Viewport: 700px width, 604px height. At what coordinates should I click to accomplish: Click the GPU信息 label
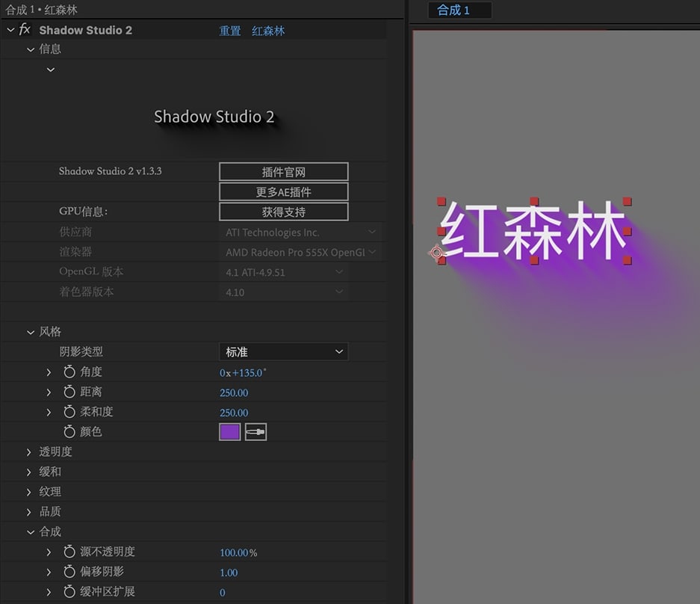click(x=83, y=212)
